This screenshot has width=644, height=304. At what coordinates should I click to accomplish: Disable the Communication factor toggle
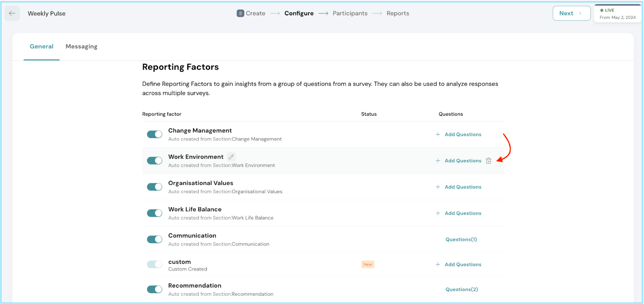click(155, 239)
